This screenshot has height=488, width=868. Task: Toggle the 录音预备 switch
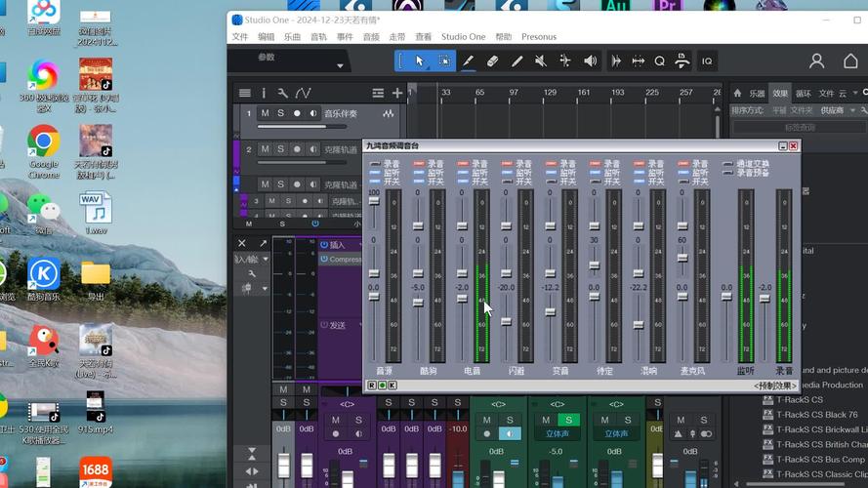point(727,173)
